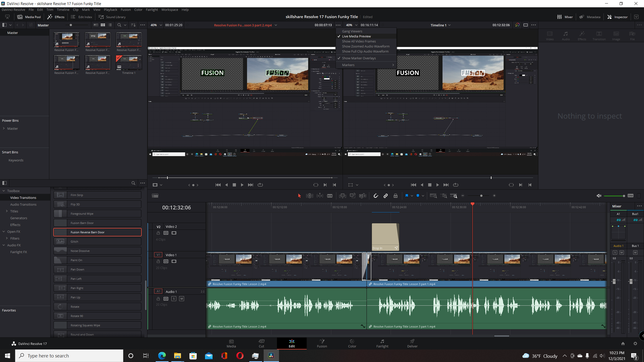Toggle the DIM audio button
The image size is (644, 362).
630,196
